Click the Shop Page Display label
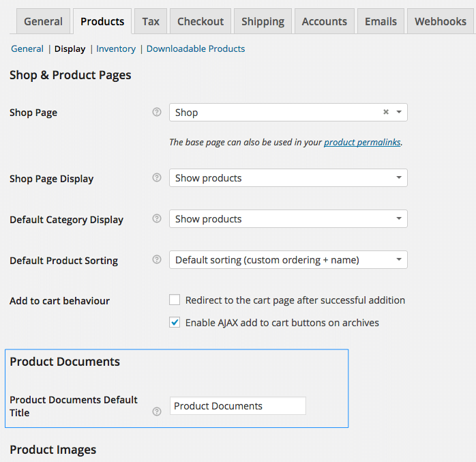This screenshot has height=462, width=476. (x=51, y=179)
